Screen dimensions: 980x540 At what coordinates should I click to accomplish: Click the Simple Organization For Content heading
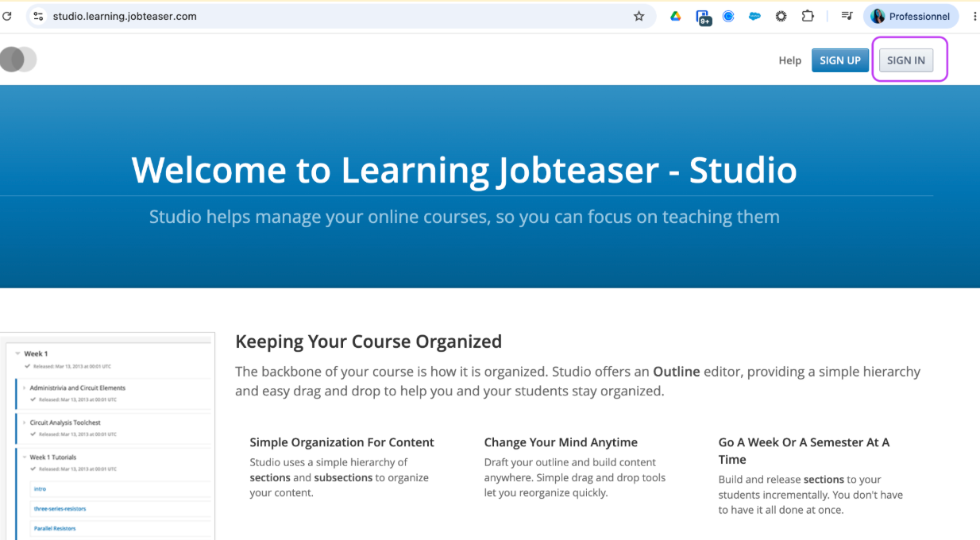[x=341, y=442]
